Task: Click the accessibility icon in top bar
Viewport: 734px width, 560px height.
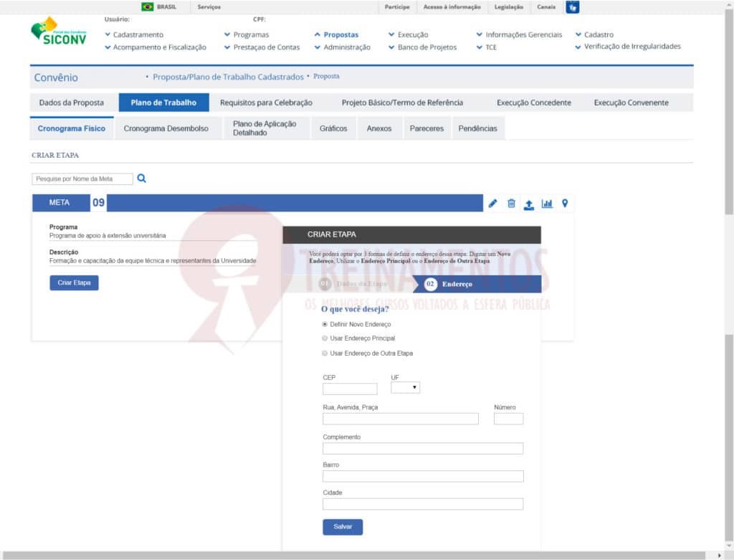Action: [x=572, y=7]
